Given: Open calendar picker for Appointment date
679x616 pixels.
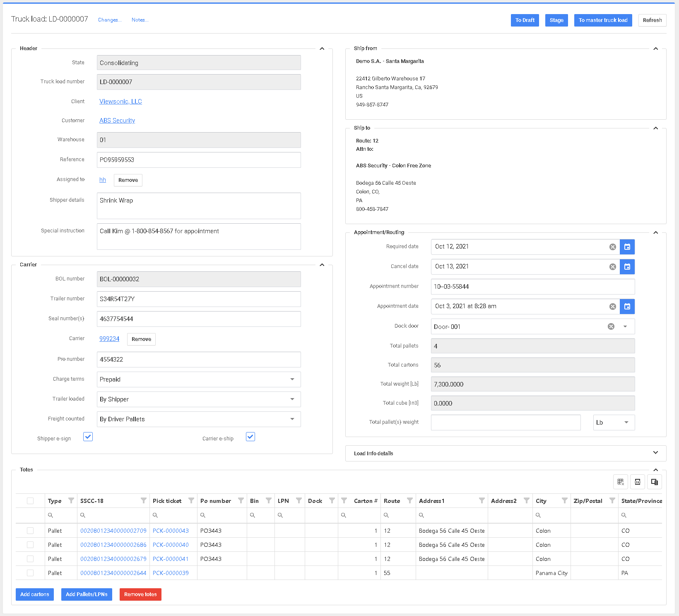Looking at the screenshot, I should [627, 307].
